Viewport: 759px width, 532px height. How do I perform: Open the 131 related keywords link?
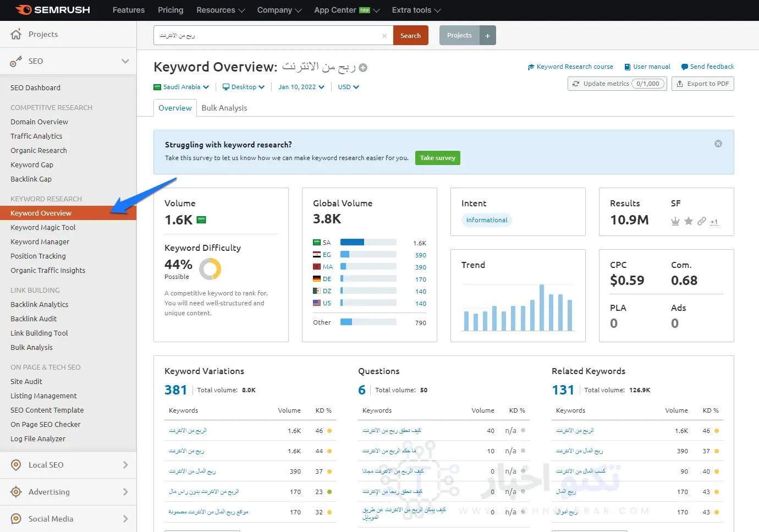(x=563, y=390)
